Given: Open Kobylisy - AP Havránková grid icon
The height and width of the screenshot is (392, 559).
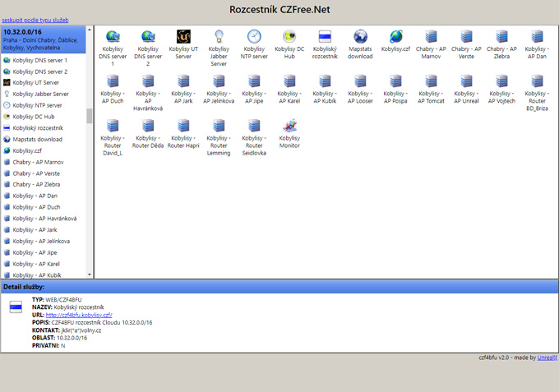Looking at the screenshot, I should point(148,81).
